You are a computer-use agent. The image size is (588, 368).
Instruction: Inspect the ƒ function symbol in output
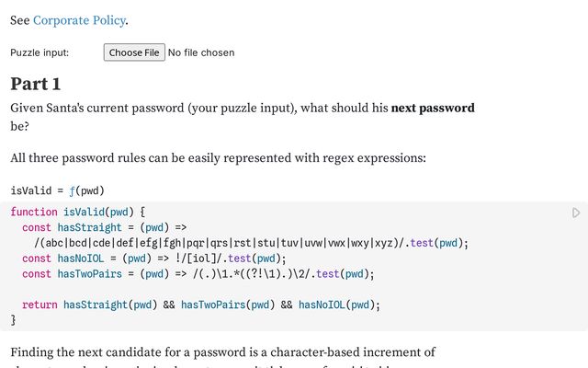click(72, 190)
